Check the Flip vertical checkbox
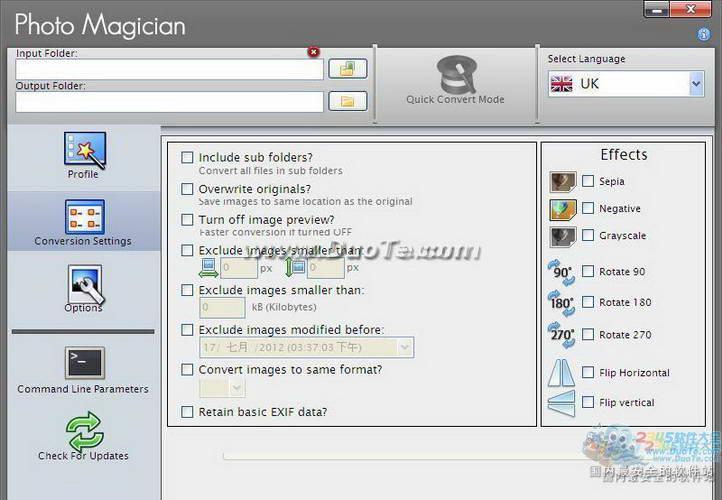This screenshot has width=722, height=500. point(588,402)
